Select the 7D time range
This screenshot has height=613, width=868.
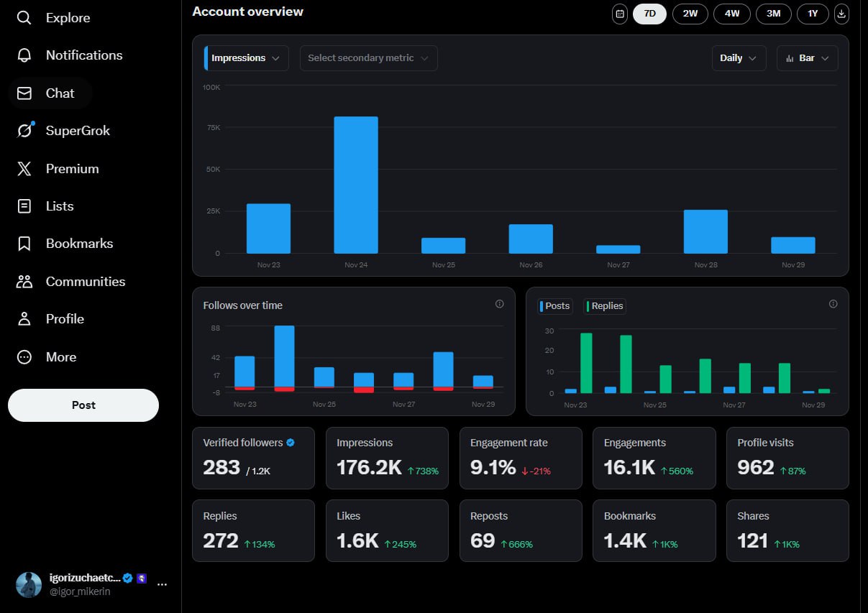click(649, 14)
